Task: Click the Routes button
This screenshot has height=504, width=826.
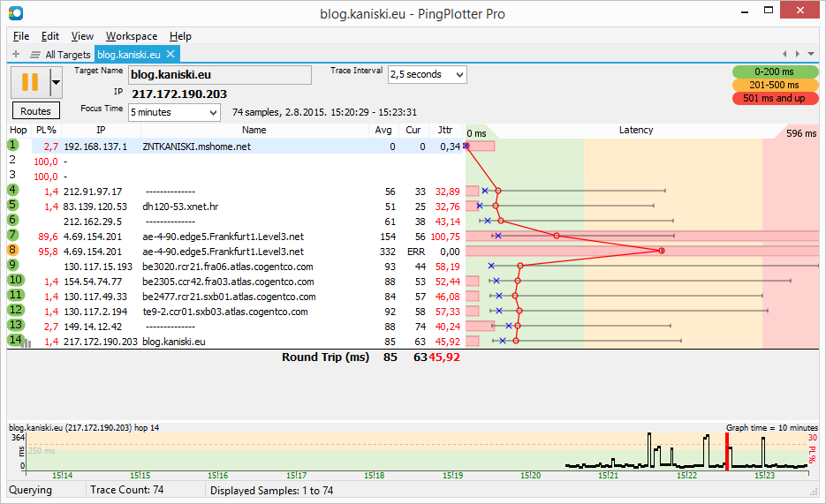Action: click(x=36, y=111)
